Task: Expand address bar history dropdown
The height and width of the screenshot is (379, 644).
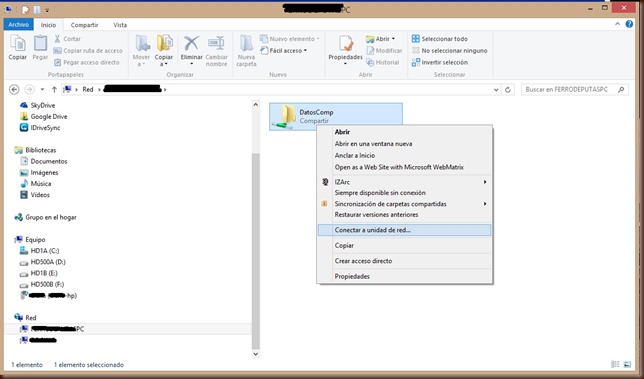Action: click(496, 90)
